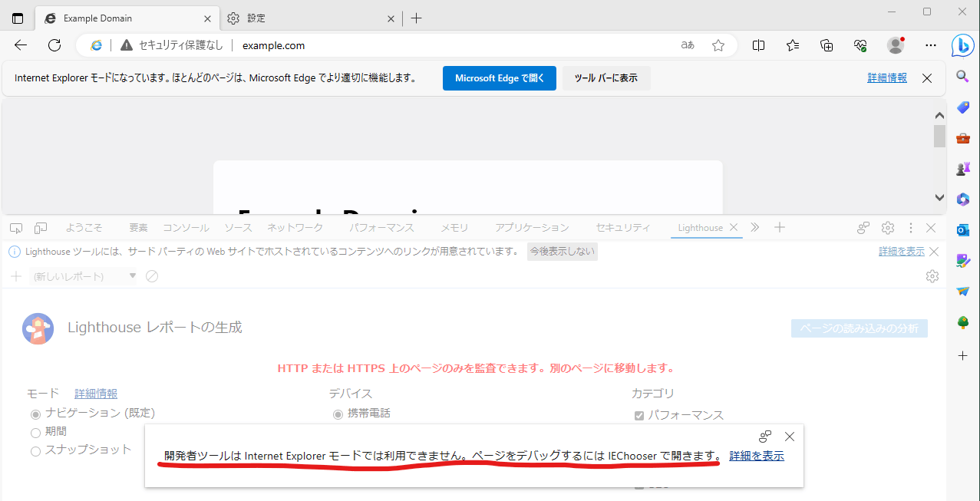The image size is (980, 501).
Task: Click 今後表示しない button
Action: [x=563, y=252]
